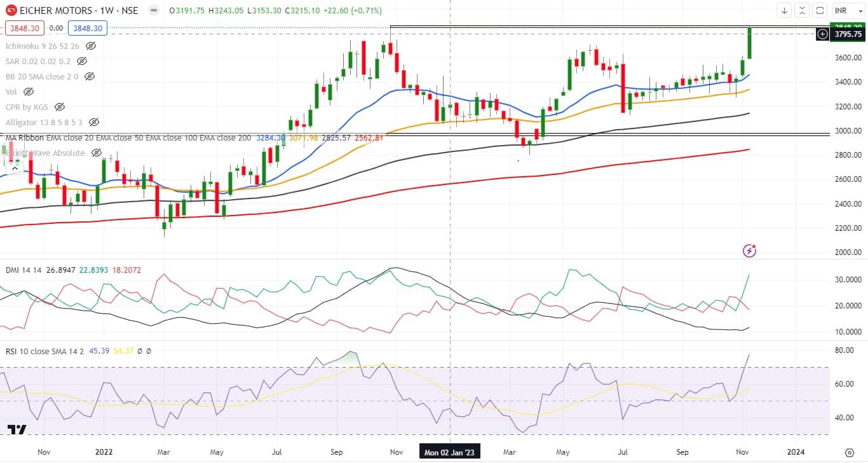868x463 pixels.
Task: Click the Eicher Motors symbol logo
Action: 10,11
